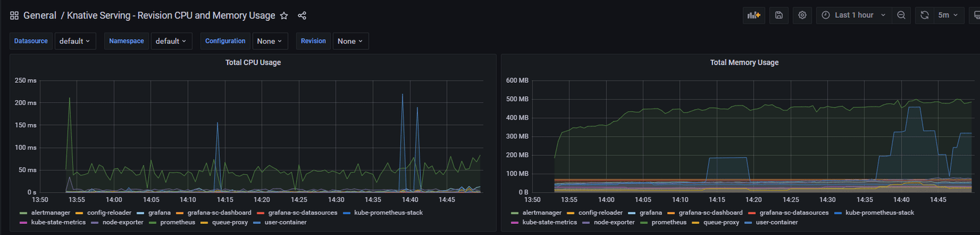The image size is (980, 235).
Task: Open the Configuration None dropdown
Action: tap(270, 41)
